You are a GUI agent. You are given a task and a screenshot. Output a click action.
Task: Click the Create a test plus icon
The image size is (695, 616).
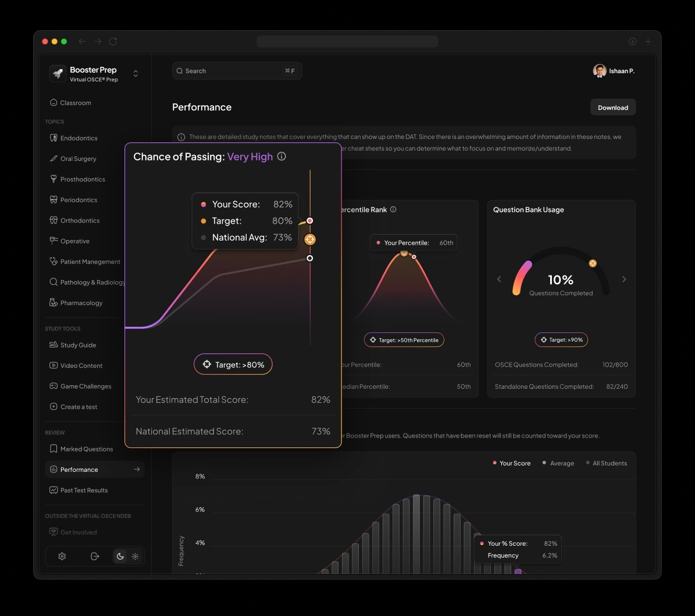tap(54, 407)
